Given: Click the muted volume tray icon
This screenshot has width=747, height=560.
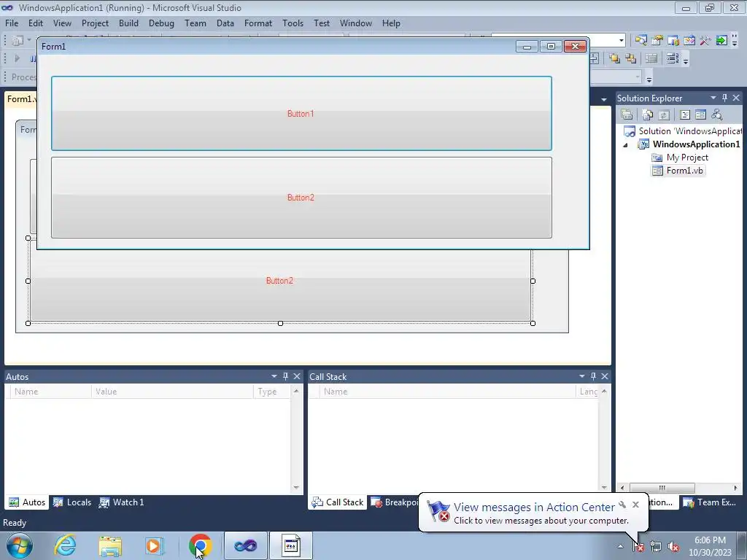Looking at the screenshot, I should (673, 547).
